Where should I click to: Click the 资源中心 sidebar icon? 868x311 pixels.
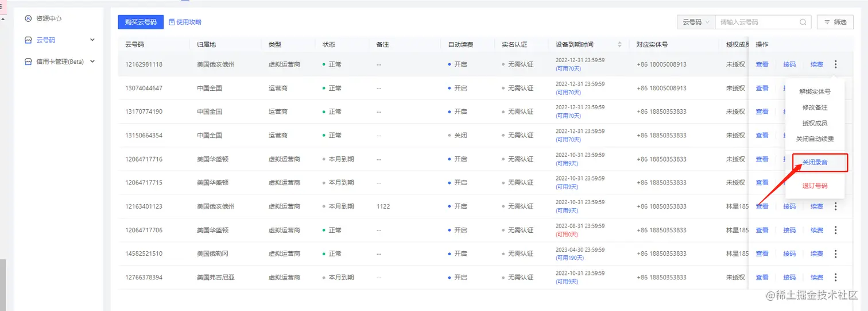(28, 18)
